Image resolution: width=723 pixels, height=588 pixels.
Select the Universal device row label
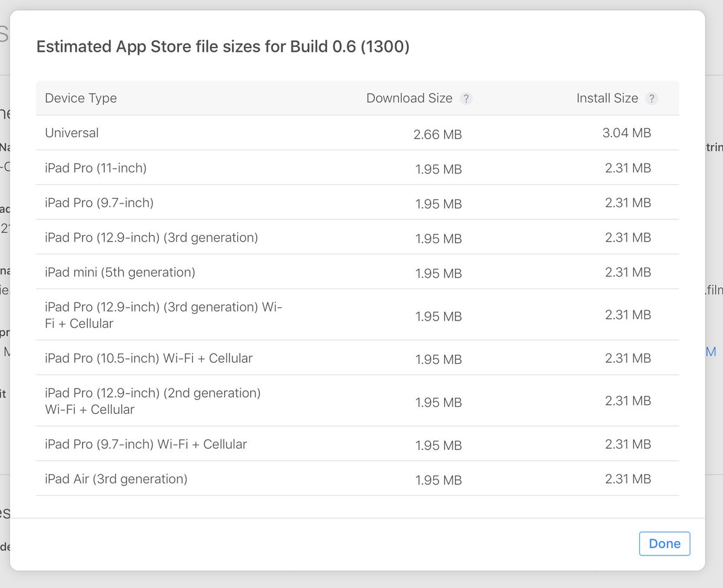(72, 133)
